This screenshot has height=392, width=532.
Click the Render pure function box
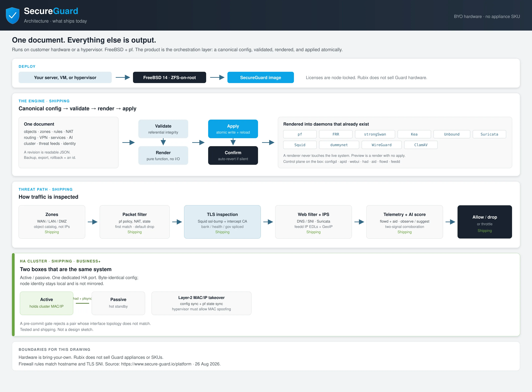pyautogui.click(x=163, y=155)
